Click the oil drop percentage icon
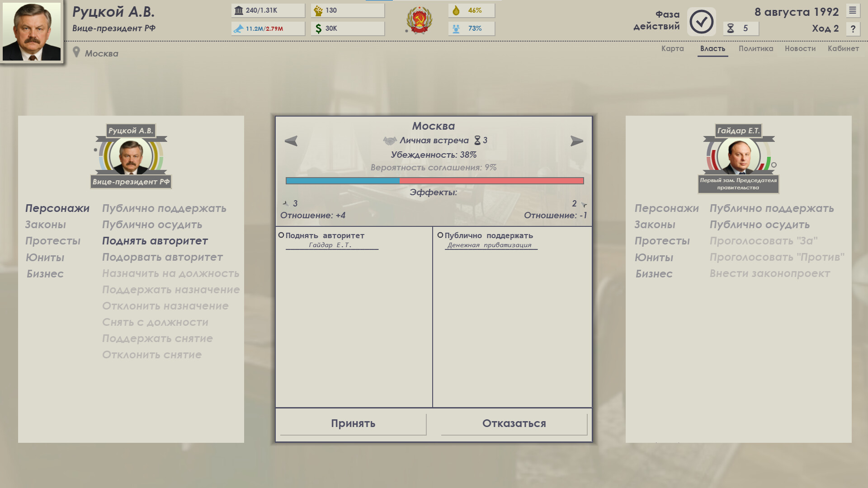 coord(456,10)
